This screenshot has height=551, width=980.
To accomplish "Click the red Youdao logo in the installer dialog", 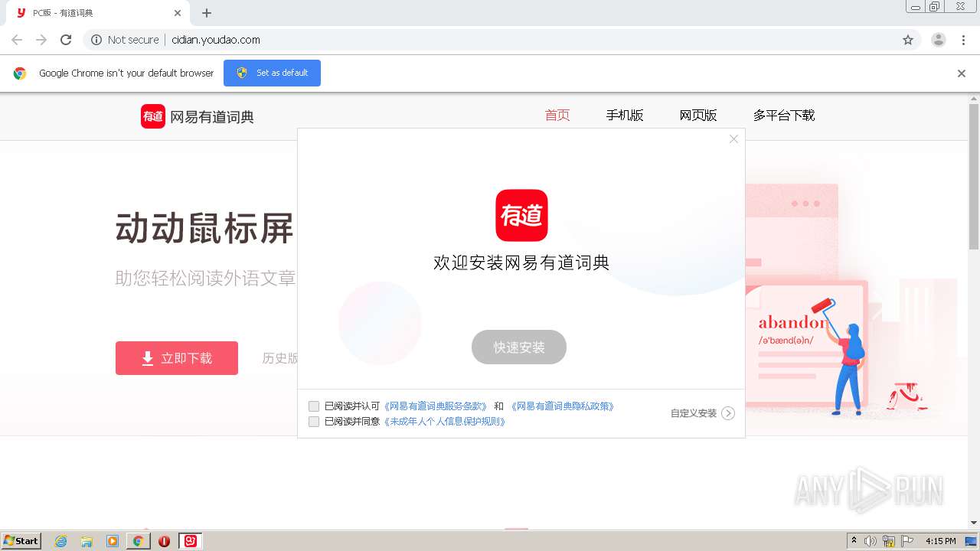I will tap(521, 215).
